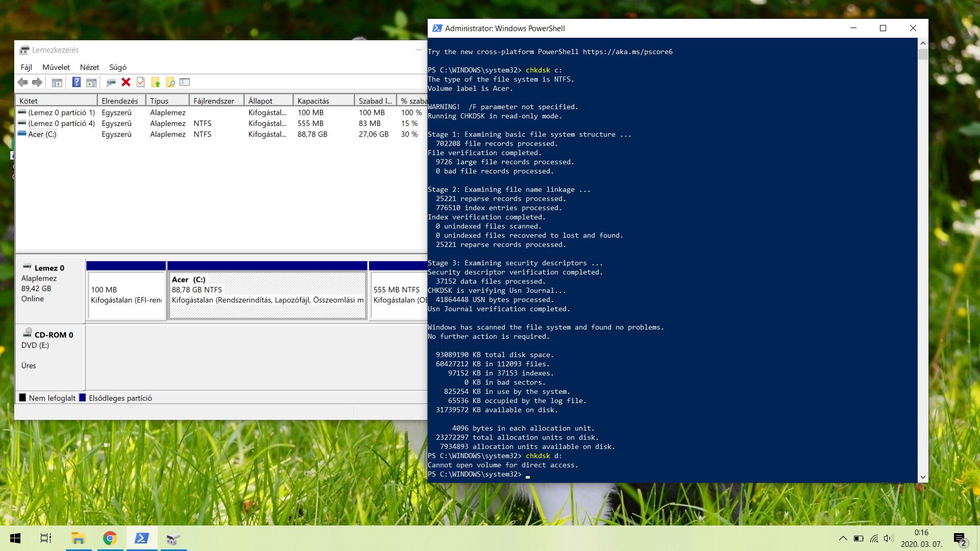Image resolution: width=980 pixels, height=551 pixels.
Task: Select the Acer (C:) volume row
Action: click(222, 134)
